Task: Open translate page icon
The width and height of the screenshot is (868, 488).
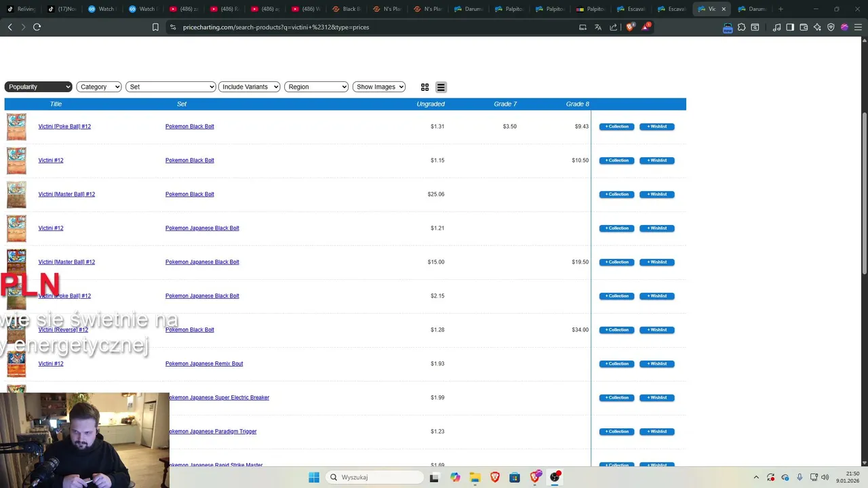Action: point(597,27)
